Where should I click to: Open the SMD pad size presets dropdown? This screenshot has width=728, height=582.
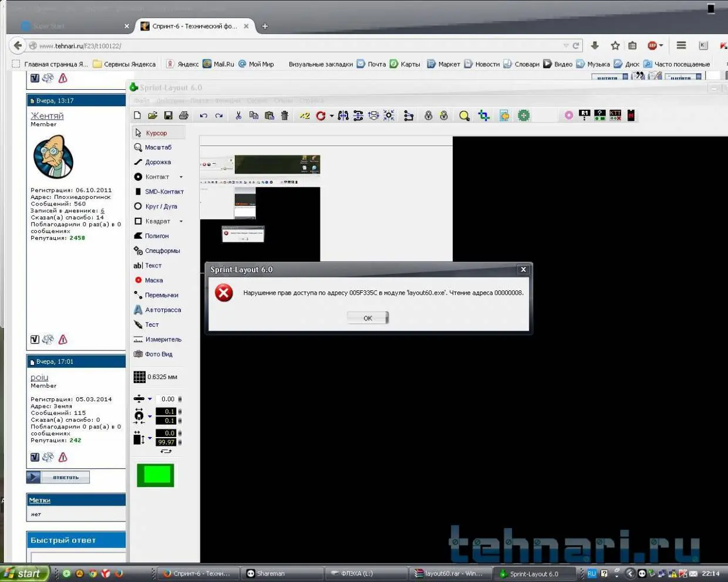click(150, 438)
